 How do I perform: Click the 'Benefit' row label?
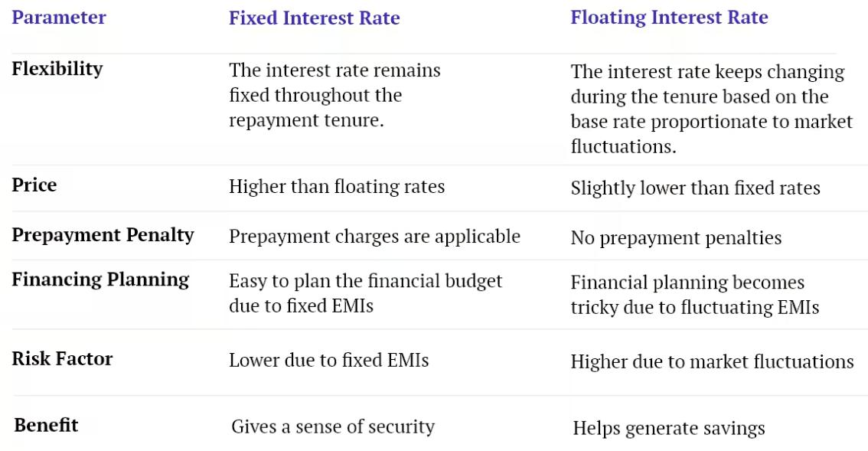click(46, 425)
